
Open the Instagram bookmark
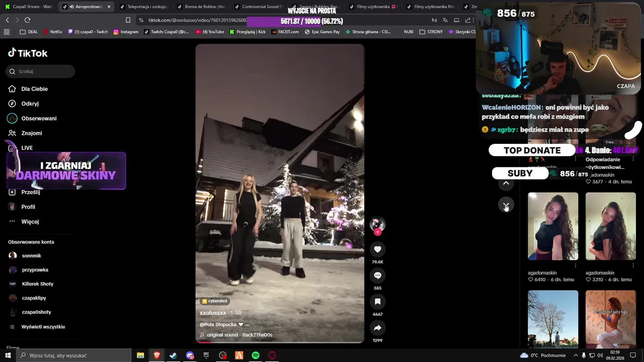coord(126,32)
